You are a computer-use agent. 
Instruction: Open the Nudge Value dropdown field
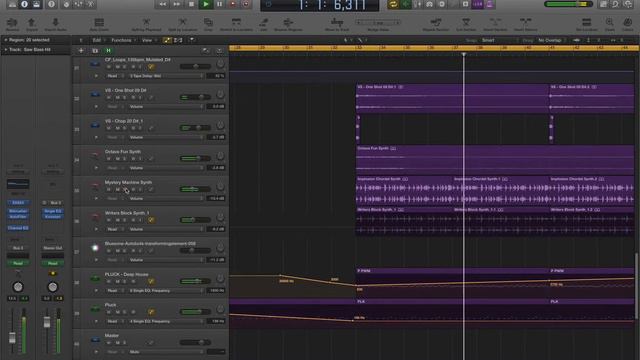[378, 22]
